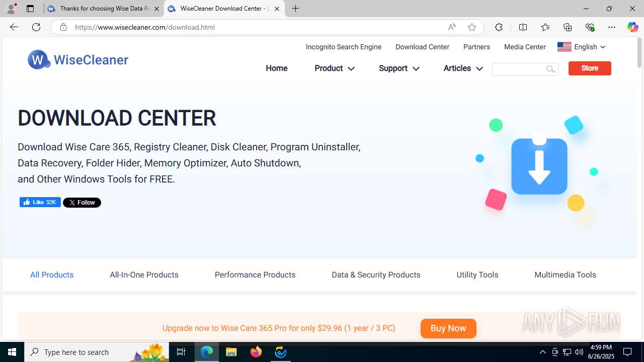
Task: Open a new tab with plus button
Action: [x=295, y=9]
